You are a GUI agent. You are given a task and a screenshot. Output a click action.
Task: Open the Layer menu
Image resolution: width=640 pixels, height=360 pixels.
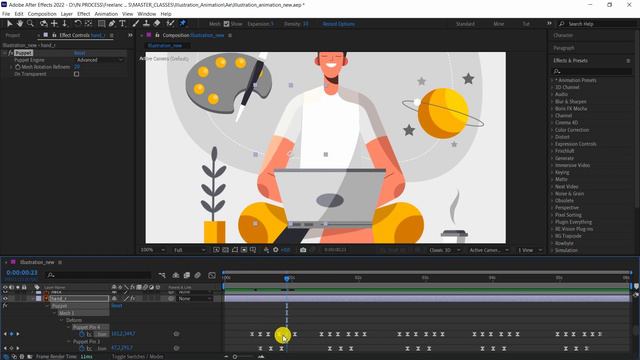coord(67,14)
